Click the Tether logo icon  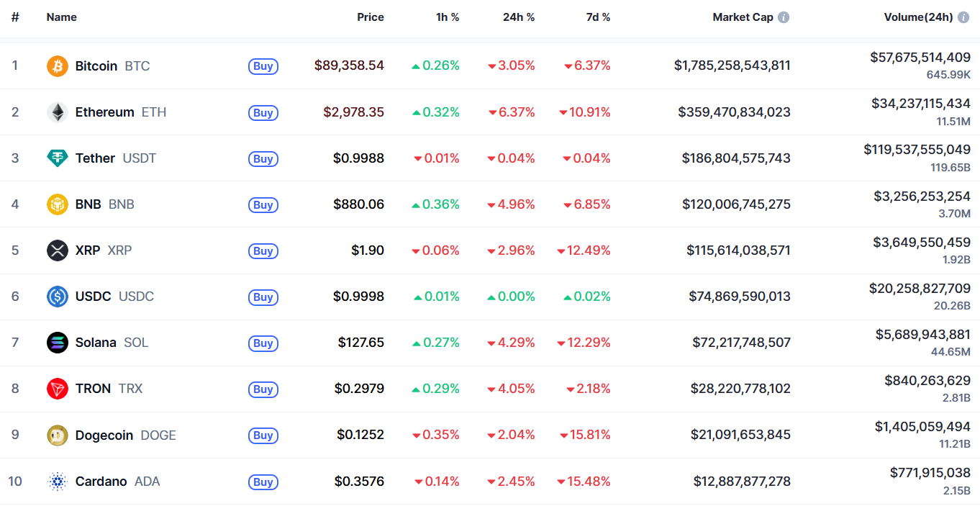(x=58, y=158)
